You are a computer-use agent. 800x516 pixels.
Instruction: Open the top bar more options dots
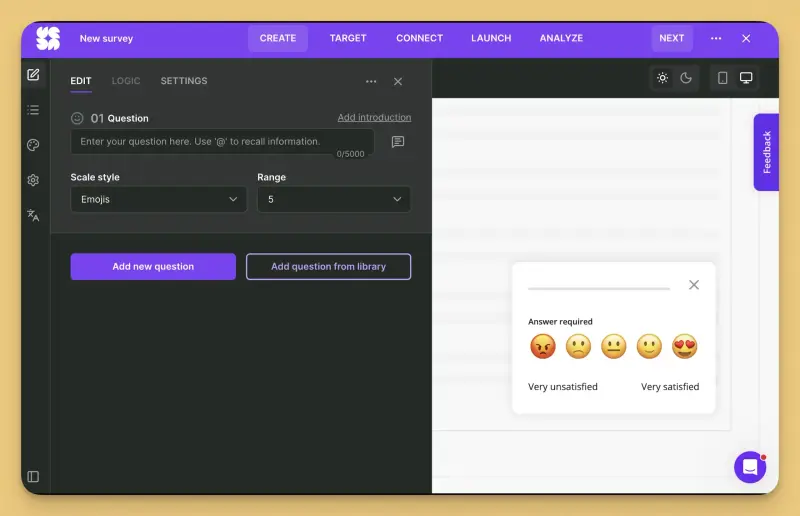pos(716,38)
